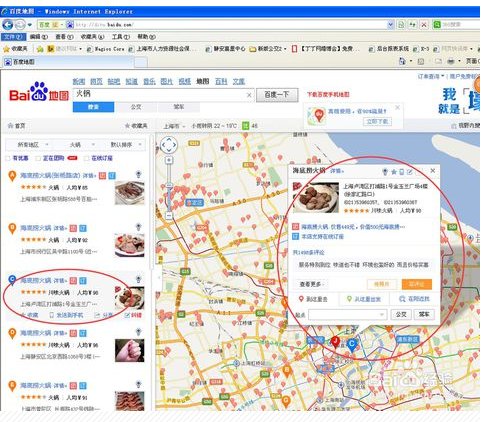The image size is (486, 422).
Task: Open the 帮助 menu
Action: click(x=146, y=37)
